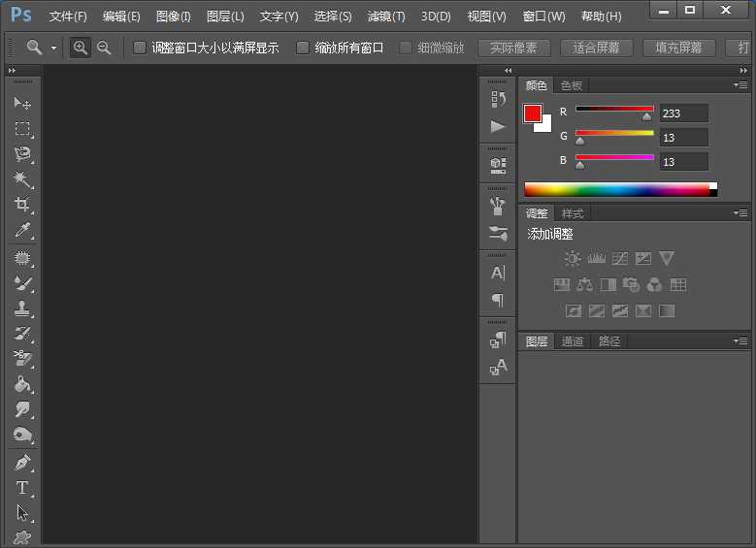Select the Rectangular Marquee tool

22,128
